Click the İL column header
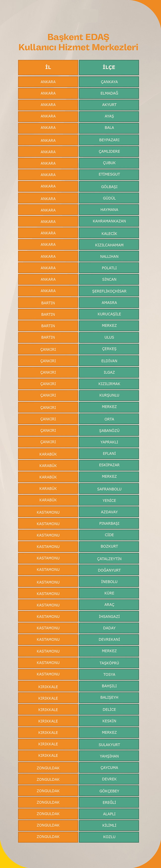 click(48, 67)
